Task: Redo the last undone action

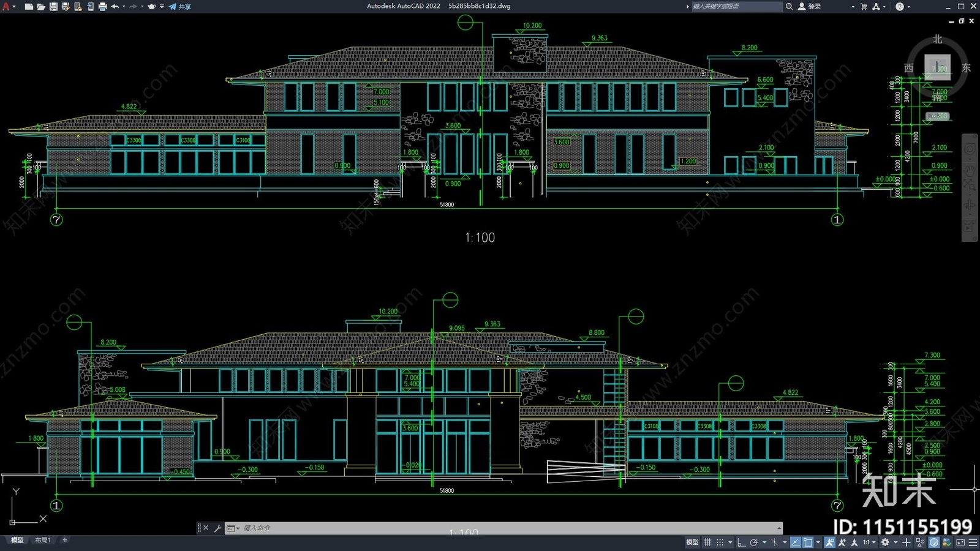Action: coord(133,7)
